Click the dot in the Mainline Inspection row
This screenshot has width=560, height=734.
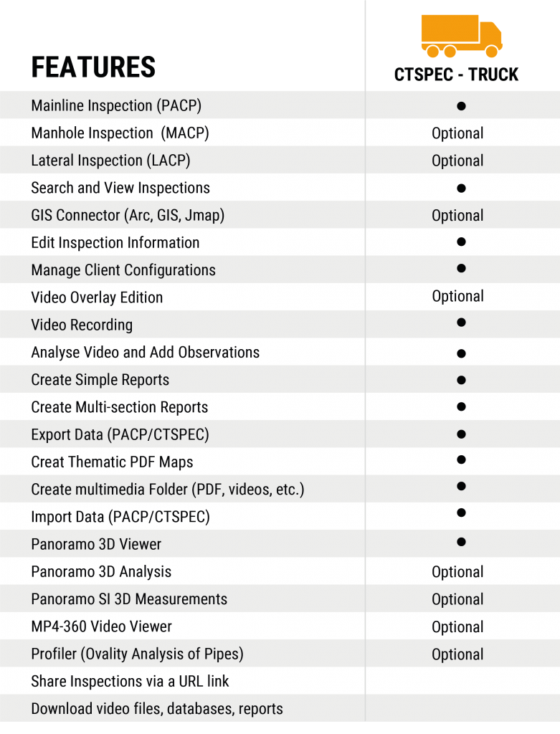(461, 106)
